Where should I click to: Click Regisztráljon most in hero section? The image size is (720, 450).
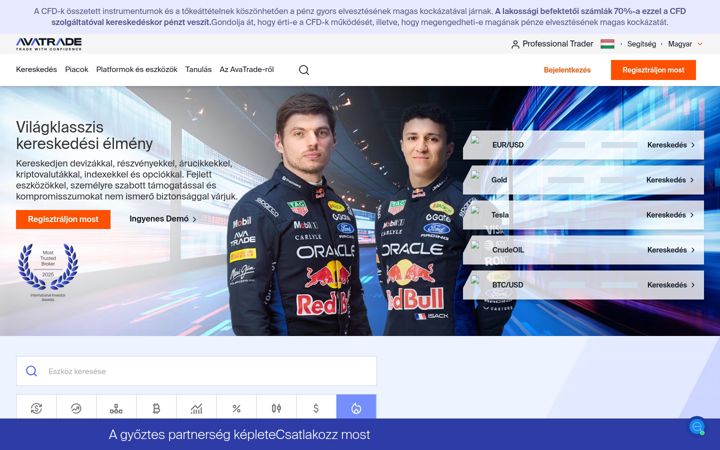pyautogui.click(x=63, y=219)
